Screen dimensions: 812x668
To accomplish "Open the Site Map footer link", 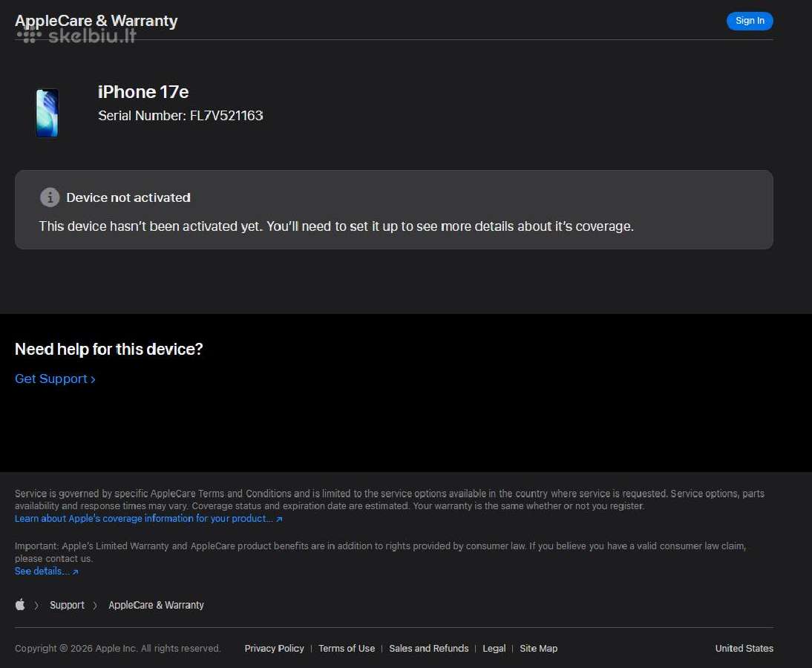I will pos(539,648).
